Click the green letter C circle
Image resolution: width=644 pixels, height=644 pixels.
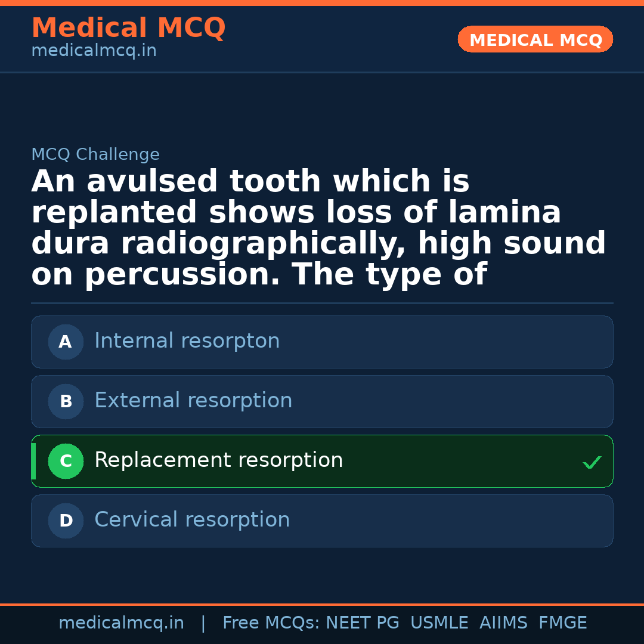66,461
